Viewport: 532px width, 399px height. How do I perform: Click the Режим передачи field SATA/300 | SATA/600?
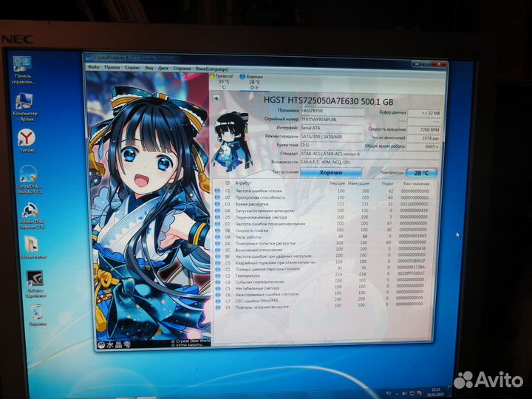click(332, 137)
